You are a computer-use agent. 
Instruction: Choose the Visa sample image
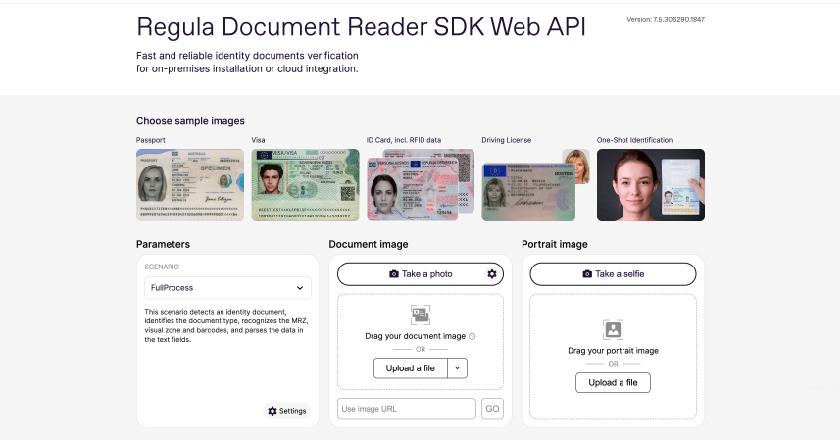(305, 185)
